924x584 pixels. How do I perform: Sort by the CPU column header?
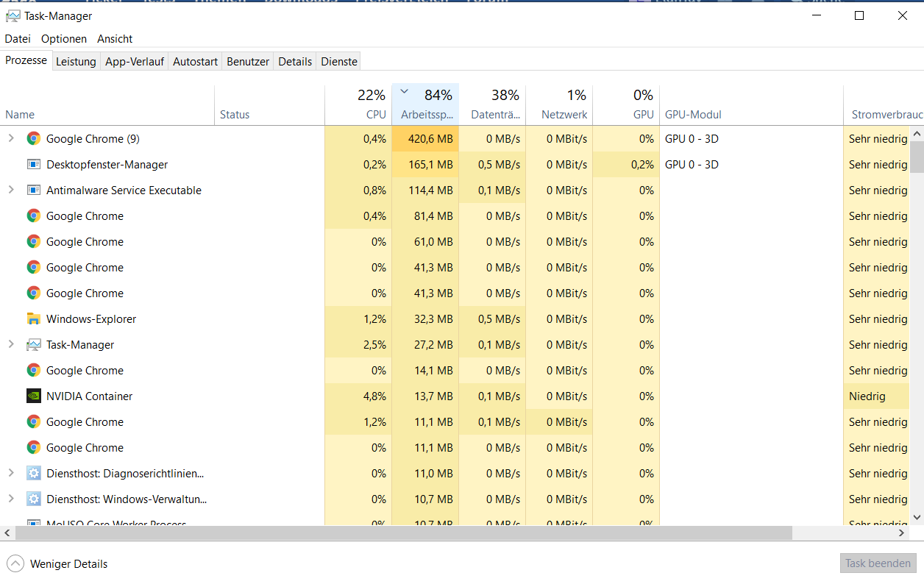tap(358, 104)
